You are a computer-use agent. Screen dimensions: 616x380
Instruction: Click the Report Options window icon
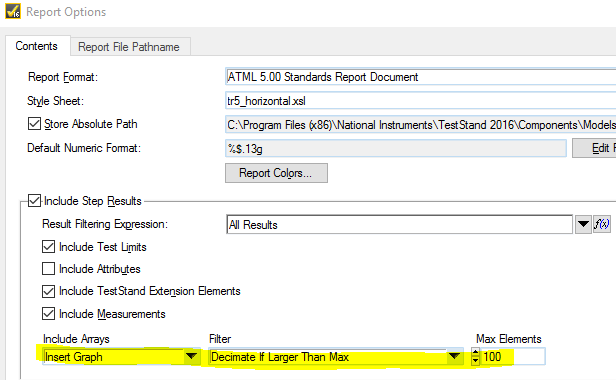[x=13, y=11]
